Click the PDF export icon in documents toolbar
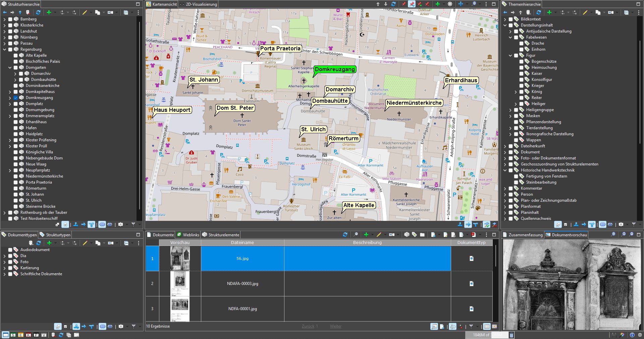The image size is (644, 339). point(473,235)
